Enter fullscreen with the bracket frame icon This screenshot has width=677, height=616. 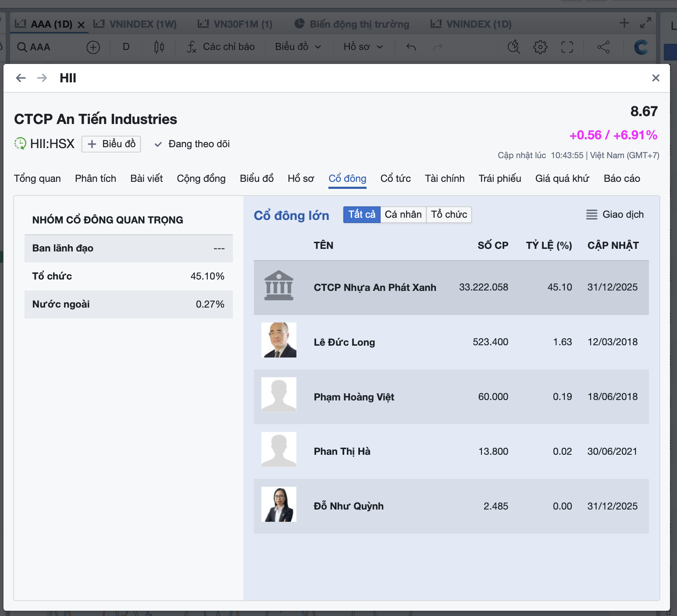[567, 47]
